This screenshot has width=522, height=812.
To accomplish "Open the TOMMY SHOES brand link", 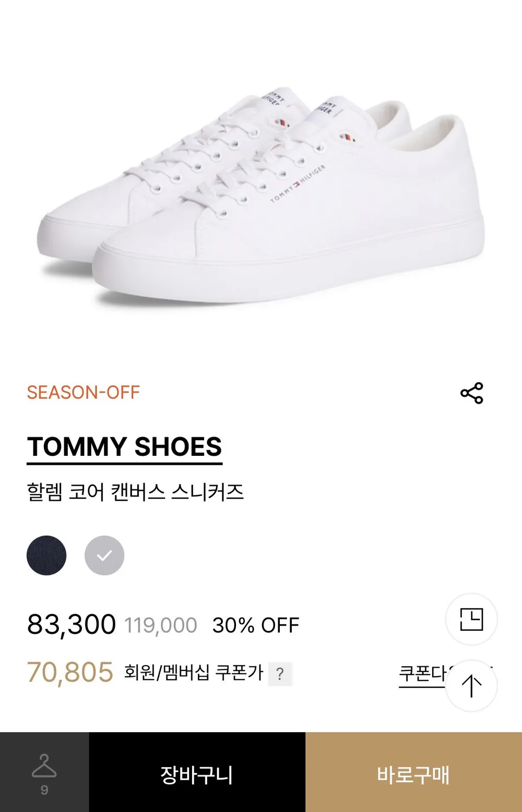I will (x=125, y=448).
